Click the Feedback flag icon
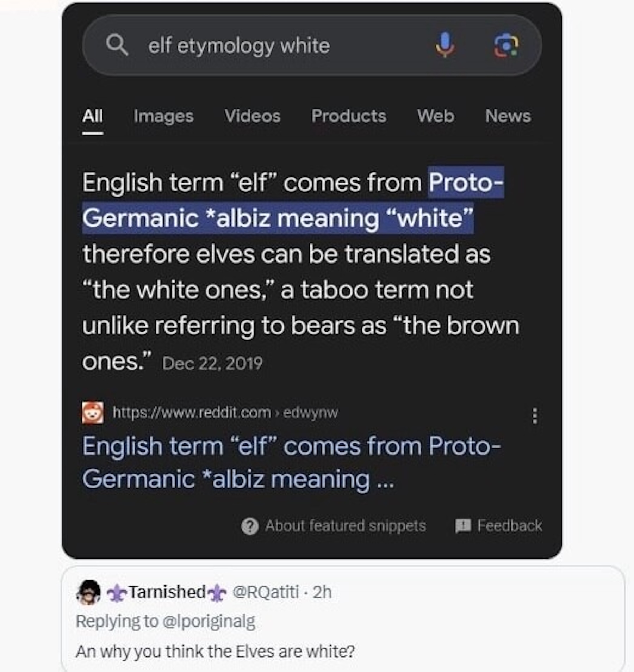The width and height of the screenshot is (634, 672). click(463, 526)
